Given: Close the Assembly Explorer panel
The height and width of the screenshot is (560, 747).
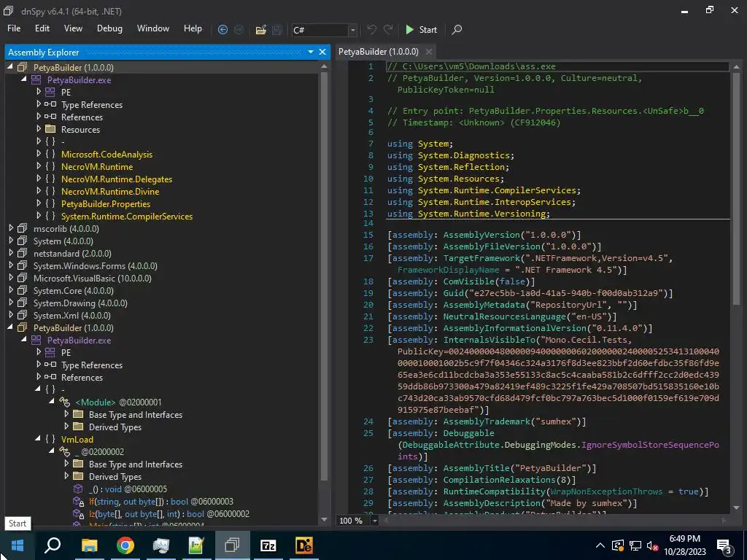Looking at the screenshot, I should pyautogui.click(x=322, y=52).
